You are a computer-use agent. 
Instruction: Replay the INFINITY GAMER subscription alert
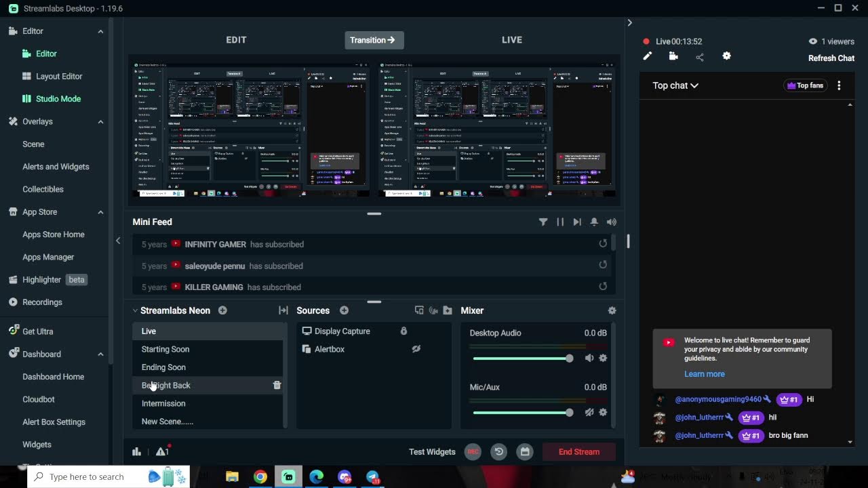tap(603, 244)
